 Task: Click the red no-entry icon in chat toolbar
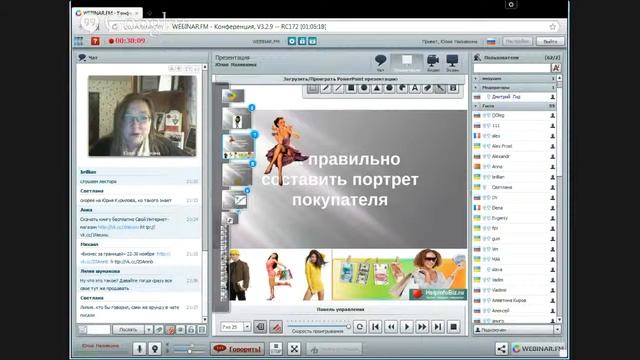coord(170,329)
